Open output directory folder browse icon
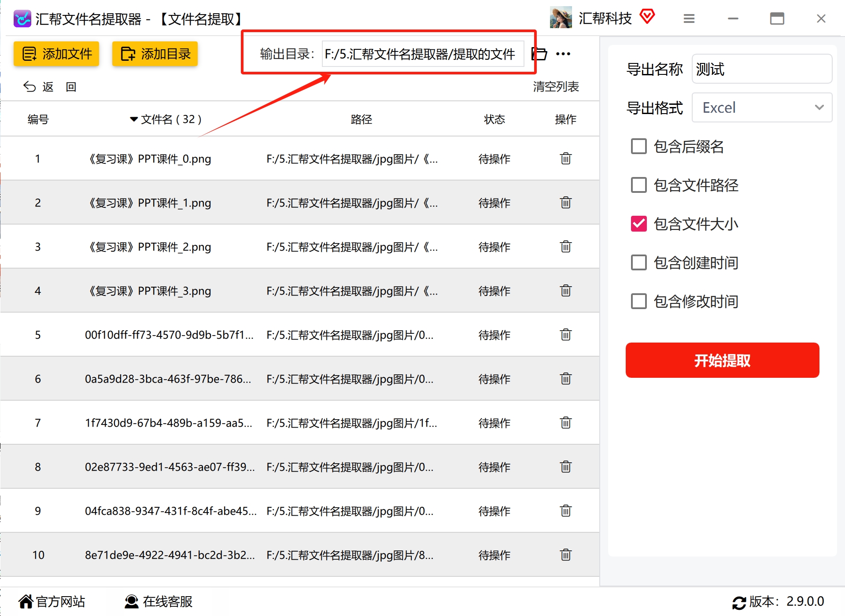 click(x=539, y=54)
